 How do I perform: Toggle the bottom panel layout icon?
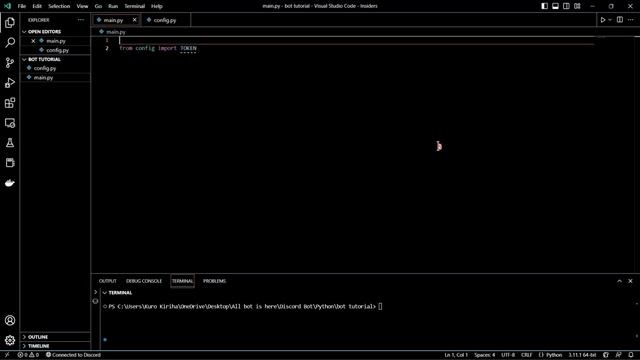(x=556, y=6)
